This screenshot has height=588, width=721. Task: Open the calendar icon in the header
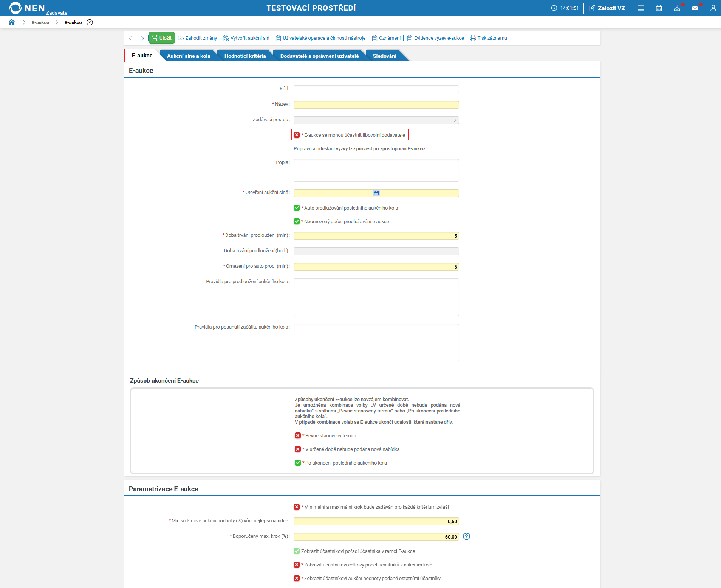tap(659, 8)
